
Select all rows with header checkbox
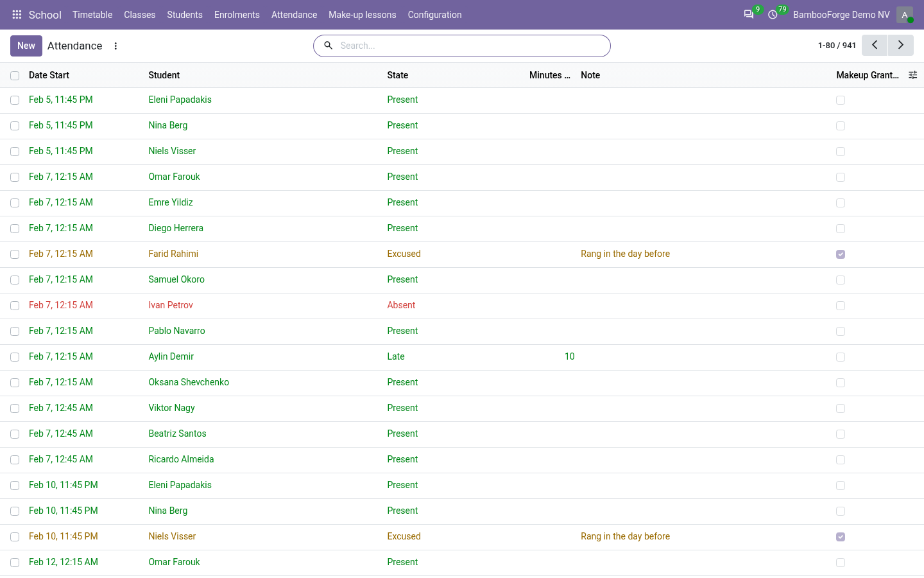pos(15,76)
